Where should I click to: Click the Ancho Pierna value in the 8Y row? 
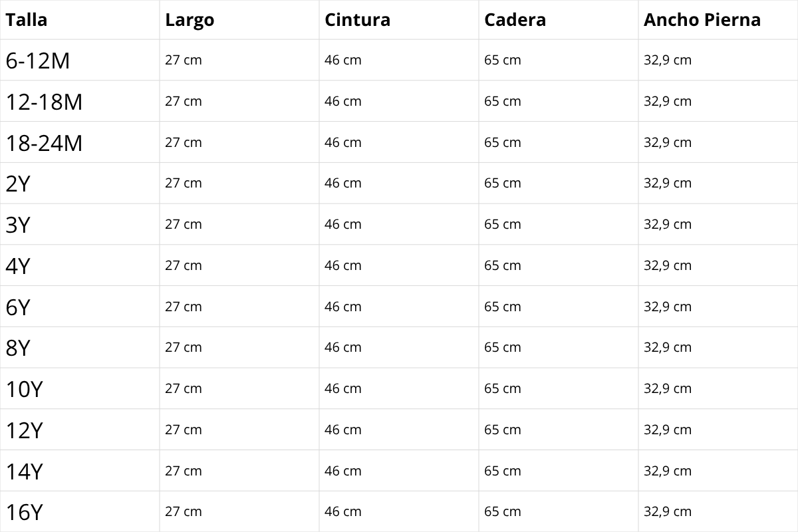(667, 347)
